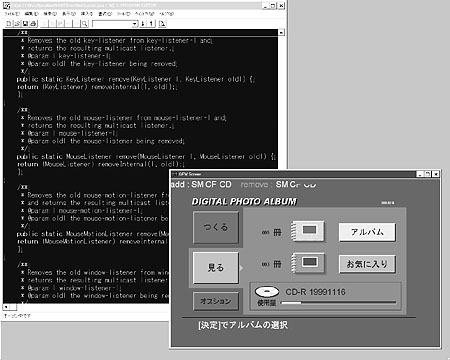Click the down-arrow search-next toolbar icon
Screen dimensions: 450x360
coord(143,23)
